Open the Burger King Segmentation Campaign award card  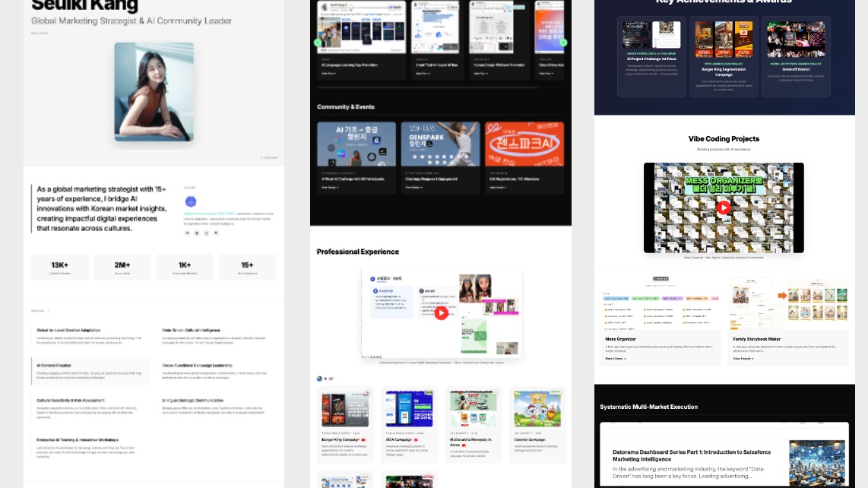click(x=724, y=57)
